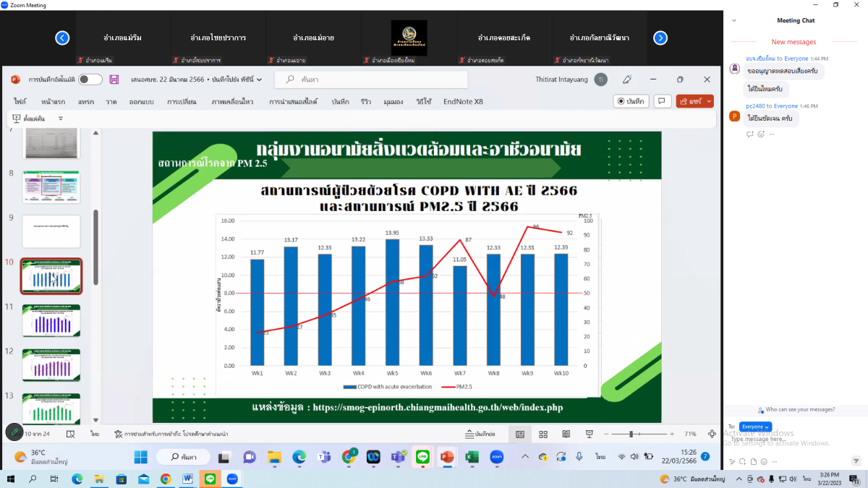Click the chat message input field
The height and width of the screenshot is (488, 868).
pos(796,440)
